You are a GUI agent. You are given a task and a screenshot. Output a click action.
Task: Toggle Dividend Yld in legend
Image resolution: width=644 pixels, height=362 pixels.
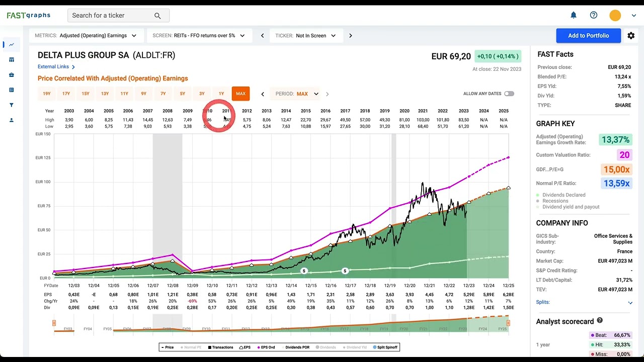click(355, 347)
